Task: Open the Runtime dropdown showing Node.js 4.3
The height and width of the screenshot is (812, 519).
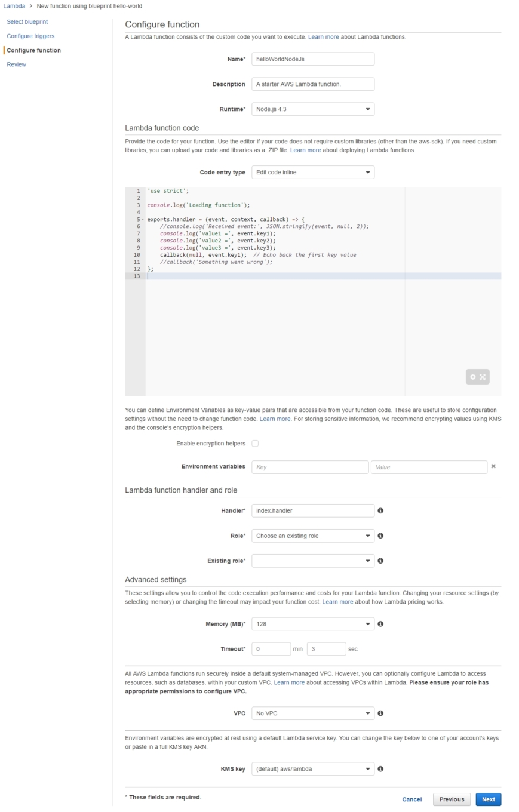Action: 313,109
